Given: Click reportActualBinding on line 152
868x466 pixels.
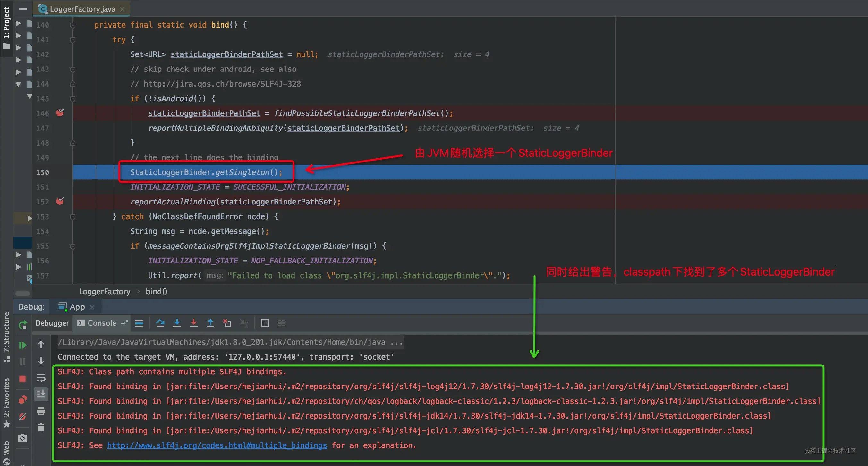Looking at the screenshot, I should click(173, 202).
